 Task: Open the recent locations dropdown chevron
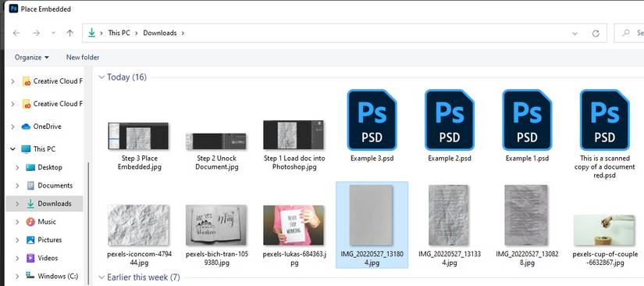click(x=53, y=33)
